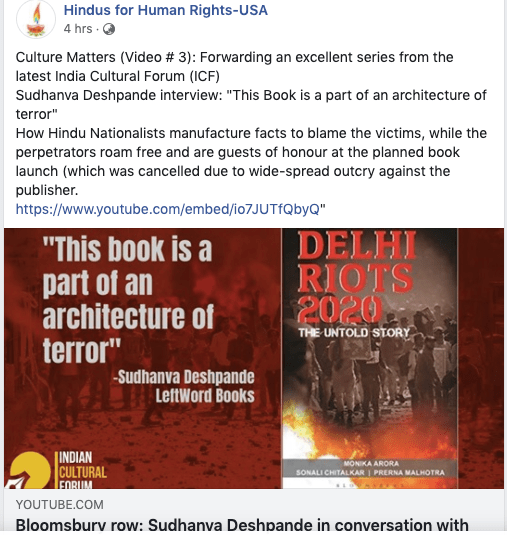Click the Monika Arora author strip
Image resolution: width=507 pixels, height=535 pixels.
[x=371, y=468]
